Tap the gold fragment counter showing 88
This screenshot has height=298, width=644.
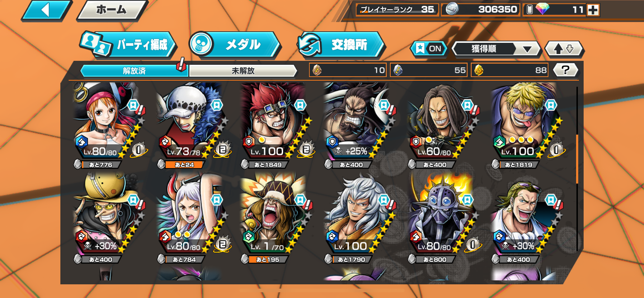(x=510, y=70)
